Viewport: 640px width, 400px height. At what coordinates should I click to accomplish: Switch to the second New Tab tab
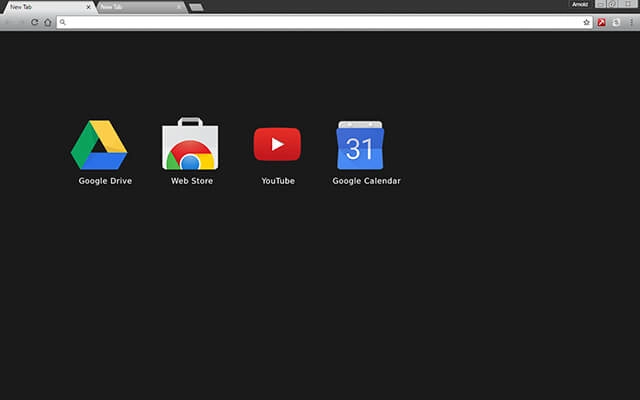[x=141, y=7]
